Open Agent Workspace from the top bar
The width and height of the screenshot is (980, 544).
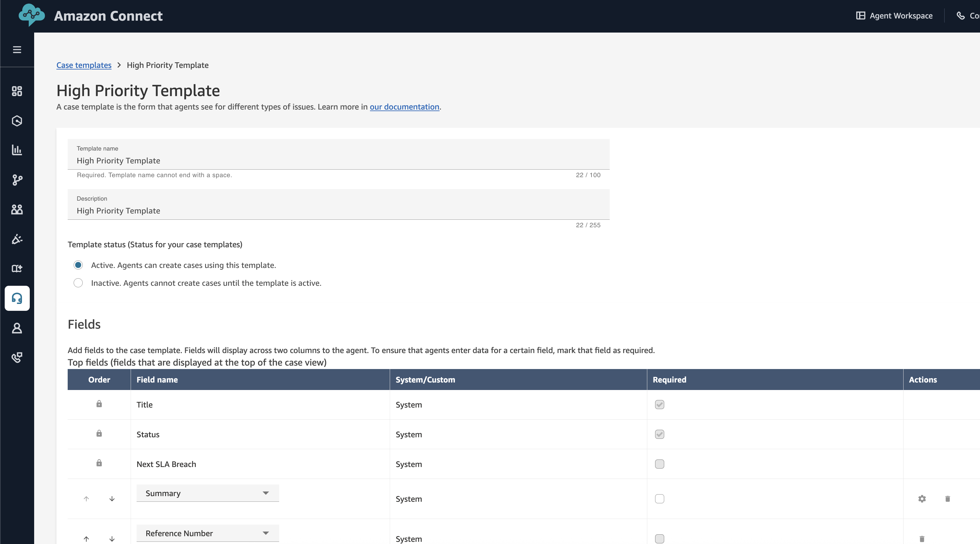(x=894, y=16)
